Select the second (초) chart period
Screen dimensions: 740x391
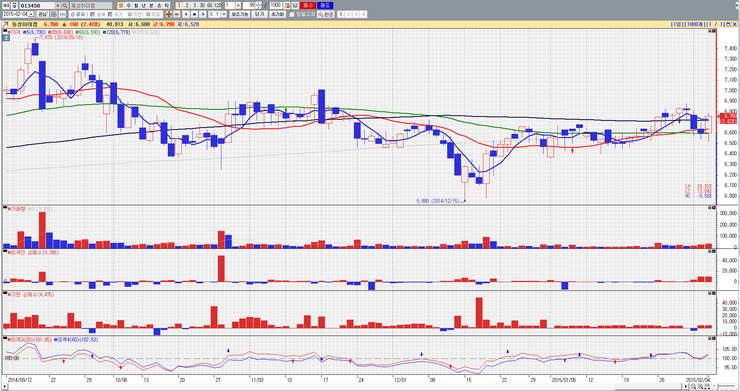[x=159, y=5]
